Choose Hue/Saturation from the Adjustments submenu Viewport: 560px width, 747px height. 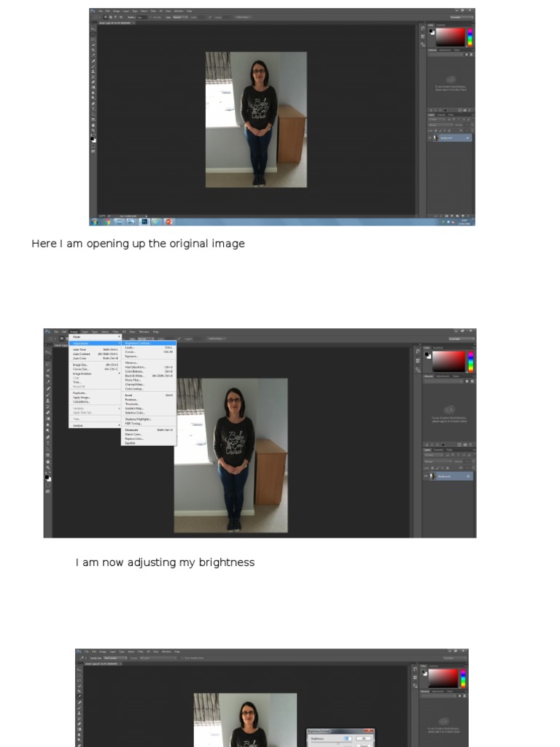tap(149, 368)
